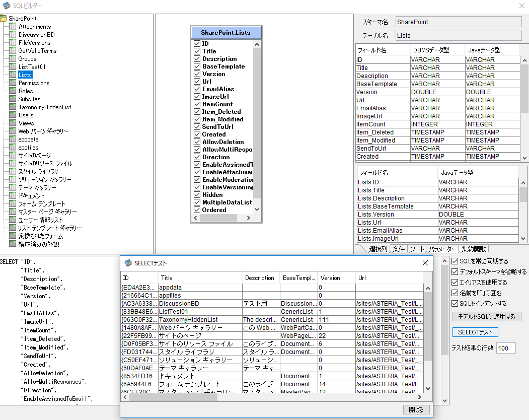
Task: Click the table icon beside Permissions
Action: (x=13, y=83)
